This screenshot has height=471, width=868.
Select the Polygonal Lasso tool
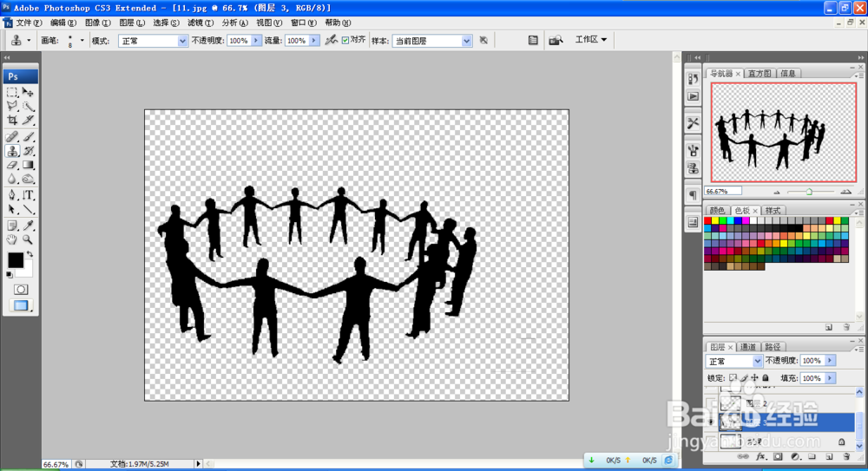pyautogui.click(x=12, y=107)
